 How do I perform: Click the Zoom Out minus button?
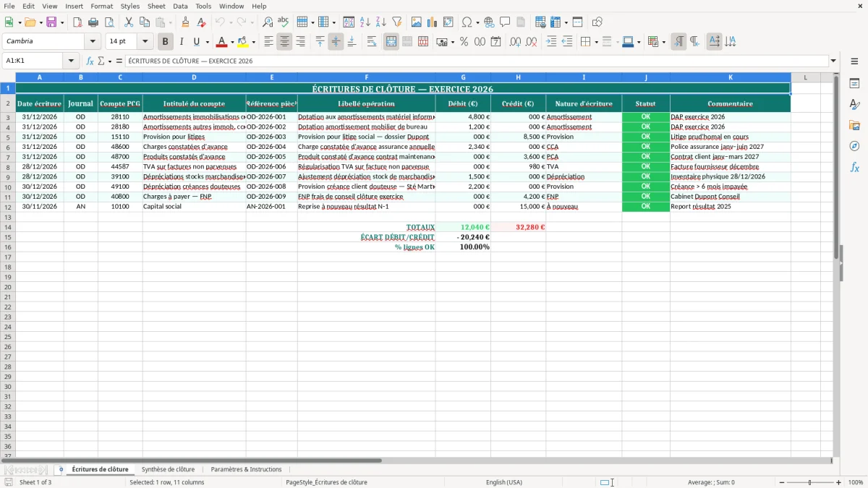click(x=783, y=482)
